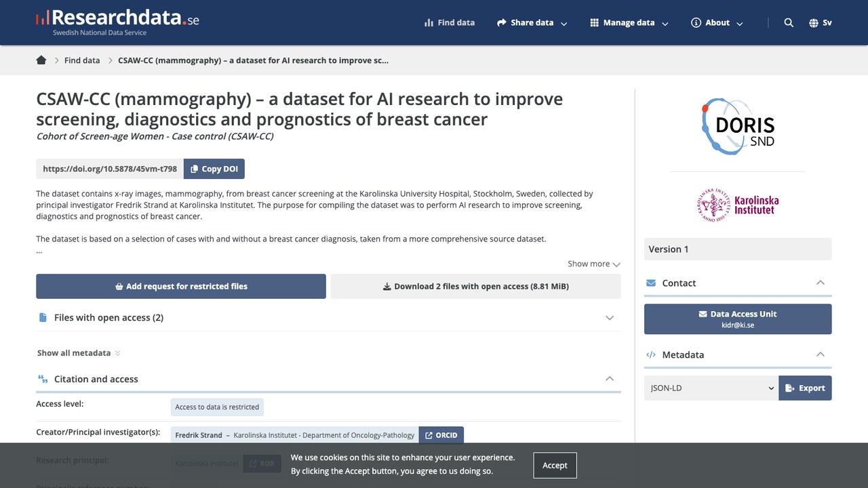Open ORCID link for Fredrik Strand
The image size is (868, 488).
pyautogui.click(x=441, y=435)
